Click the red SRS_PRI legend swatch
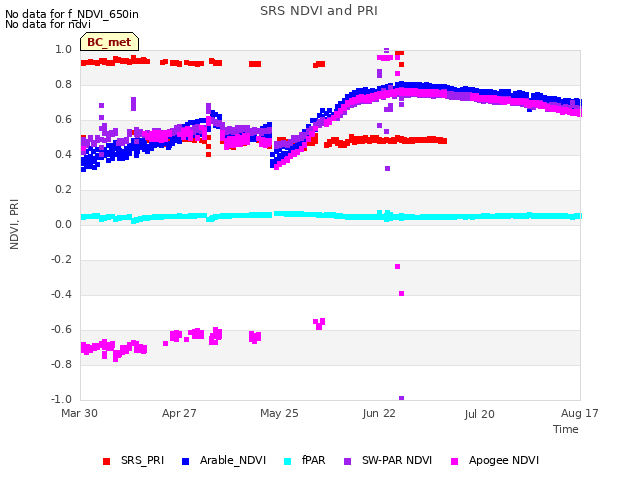 [x=107, y=462]
